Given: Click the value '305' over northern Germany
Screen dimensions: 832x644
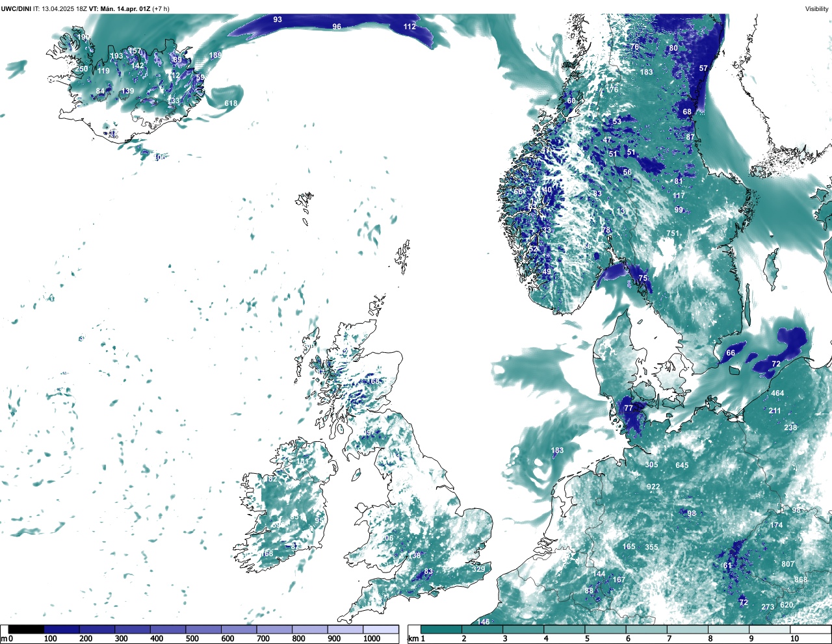Looking at the screenshot, I should (652, 465).
